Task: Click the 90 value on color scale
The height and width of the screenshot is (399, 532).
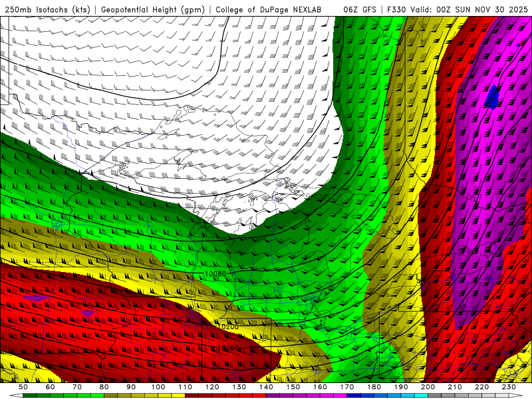Action: tap(131, 387)
